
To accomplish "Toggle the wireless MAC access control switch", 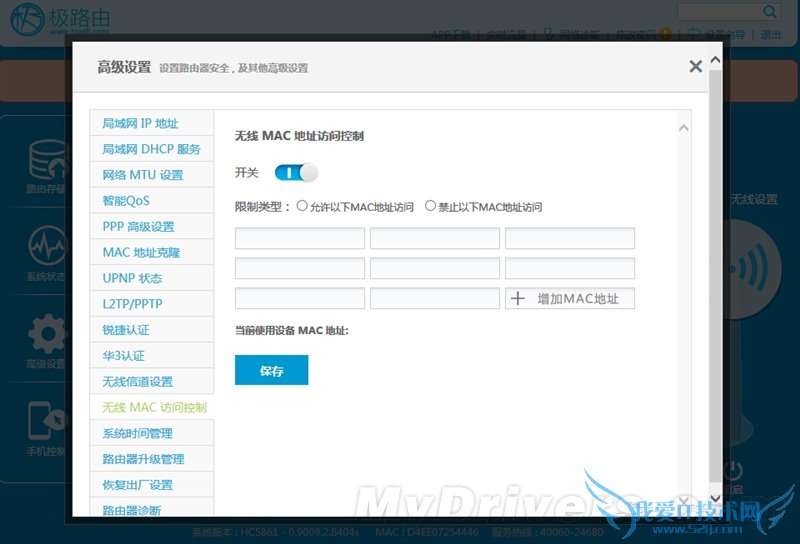I will click(295, 173).
